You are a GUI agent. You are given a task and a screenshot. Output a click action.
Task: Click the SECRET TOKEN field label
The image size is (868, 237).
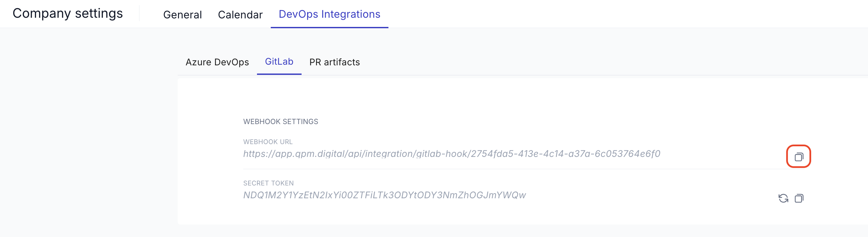point(268,183)
